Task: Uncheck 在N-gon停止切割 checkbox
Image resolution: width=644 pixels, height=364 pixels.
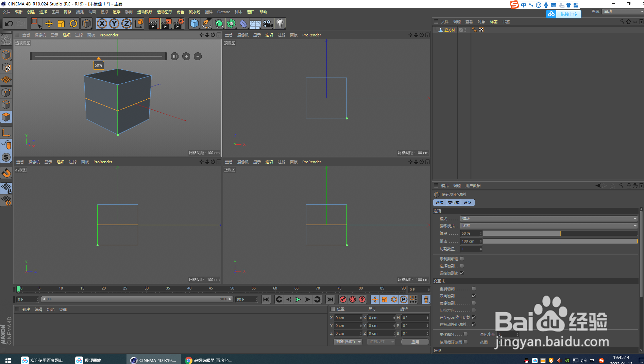Action: (x=474, y=317)
